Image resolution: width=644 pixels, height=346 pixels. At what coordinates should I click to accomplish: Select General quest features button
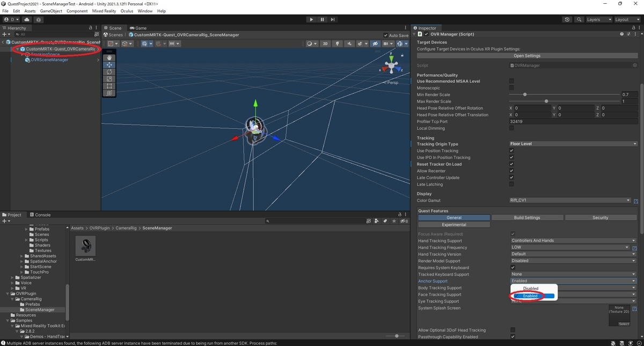[454, 218]
